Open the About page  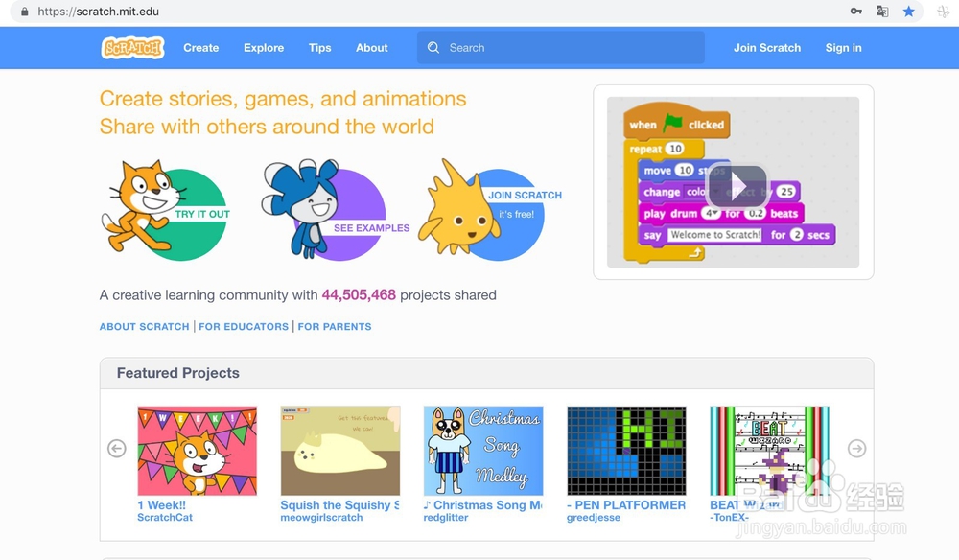coord(372,48)
